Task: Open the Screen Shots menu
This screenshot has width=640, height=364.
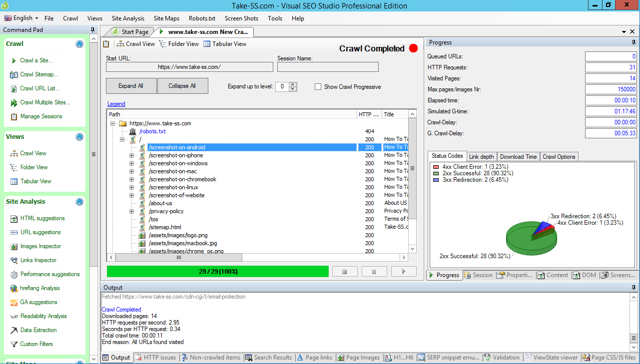Action: click(x=241, y=18)
